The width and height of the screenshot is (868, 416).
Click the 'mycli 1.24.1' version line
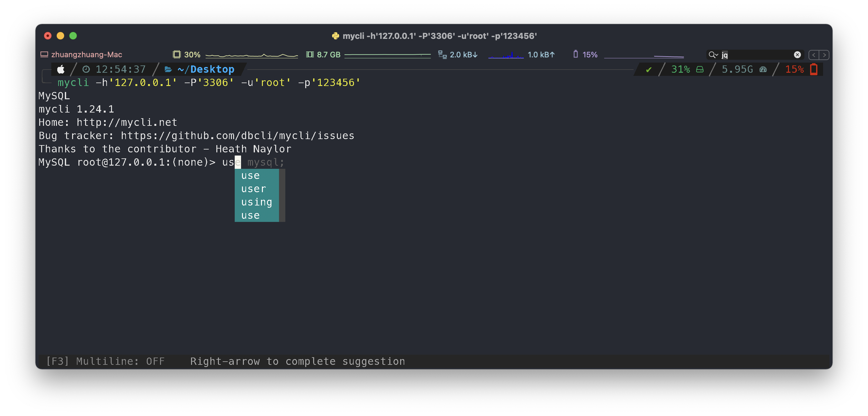click(x=77, y=109)
